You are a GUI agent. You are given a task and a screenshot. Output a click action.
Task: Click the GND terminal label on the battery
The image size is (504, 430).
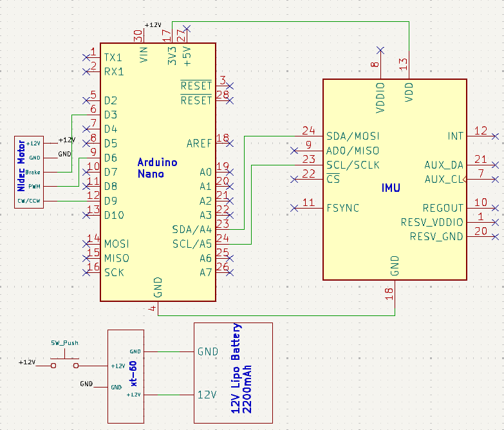coord(208,351)
